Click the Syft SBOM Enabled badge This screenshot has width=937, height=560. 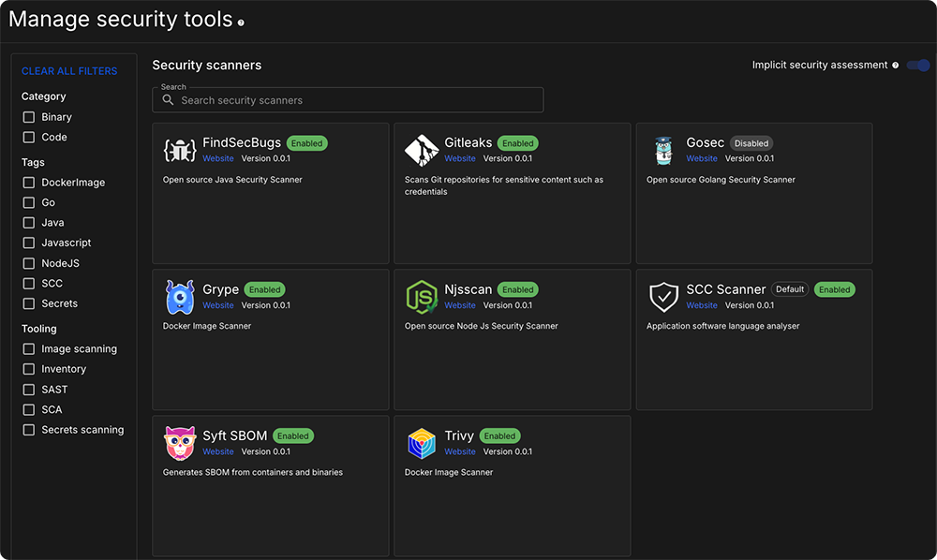point(292,435)
